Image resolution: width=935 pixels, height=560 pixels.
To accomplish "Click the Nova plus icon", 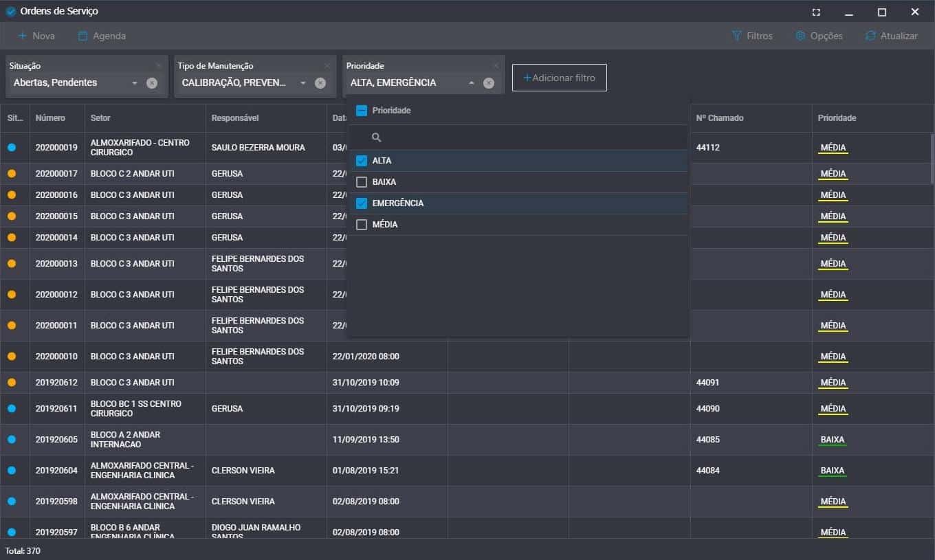I will tap(22, 36).
